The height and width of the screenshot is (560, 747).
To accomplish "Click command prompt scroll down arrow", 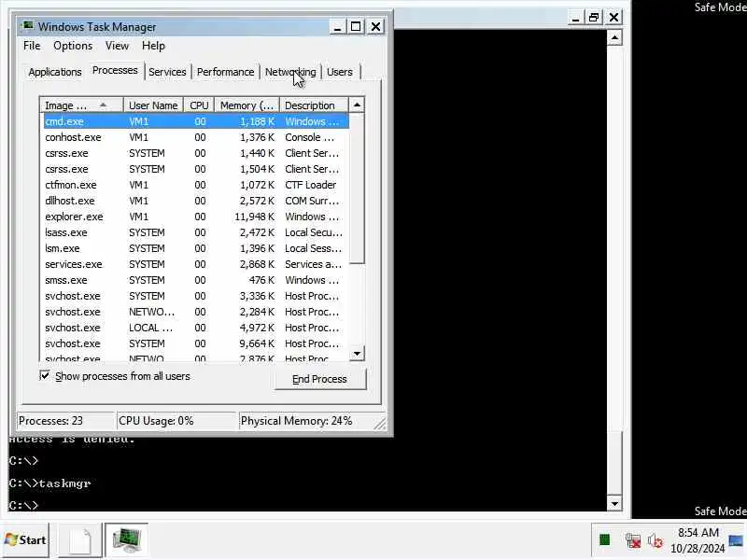I will [x=614, y=503].
